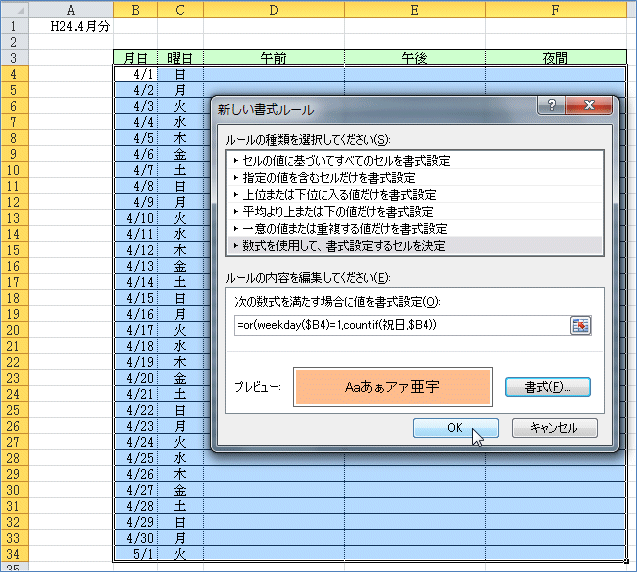Viewport: 637px width, 572px height.
Task: Click the orange format preview box
Action: pyautogui.click(x=393, y=387)
